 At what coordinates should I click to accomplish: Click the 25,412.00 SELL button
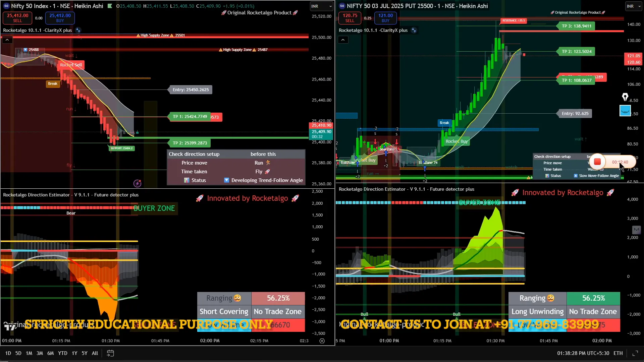[17, 18]
